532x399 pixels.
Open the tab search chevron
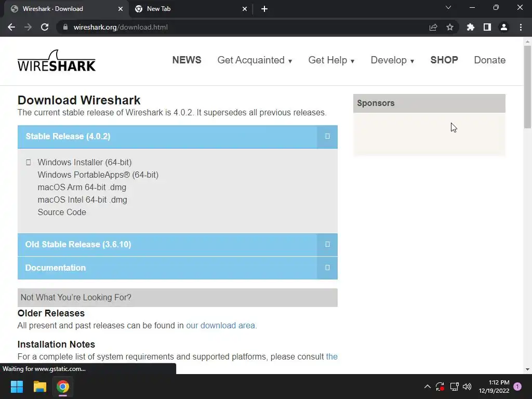tap(448, 7)
